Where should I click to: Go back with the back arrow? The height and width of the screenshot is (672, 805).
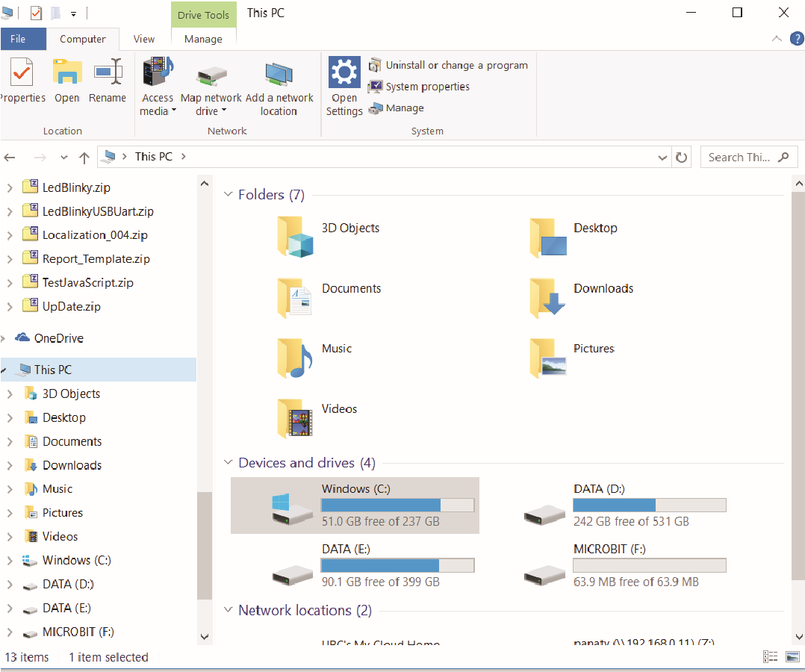(10, 157)
